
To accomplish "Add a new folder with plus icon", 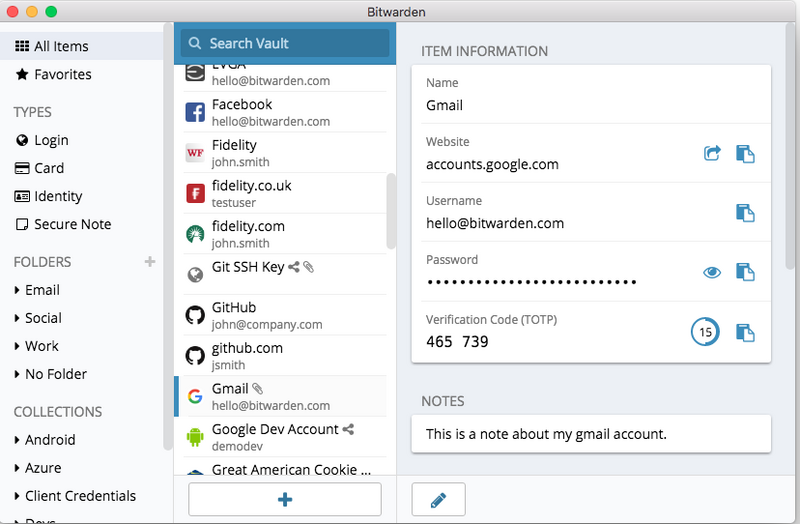I will point(150,262).
